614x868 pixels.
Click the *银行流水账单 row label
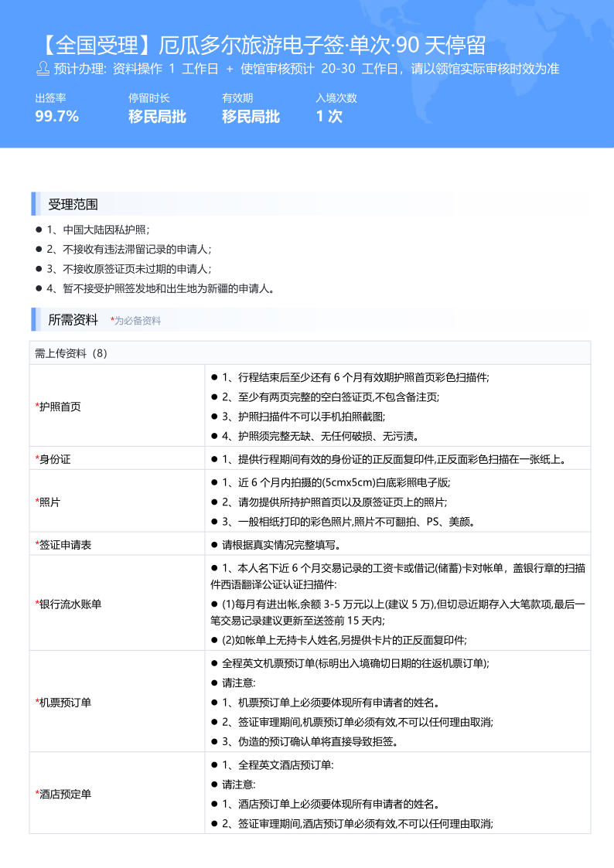(69, 604)
